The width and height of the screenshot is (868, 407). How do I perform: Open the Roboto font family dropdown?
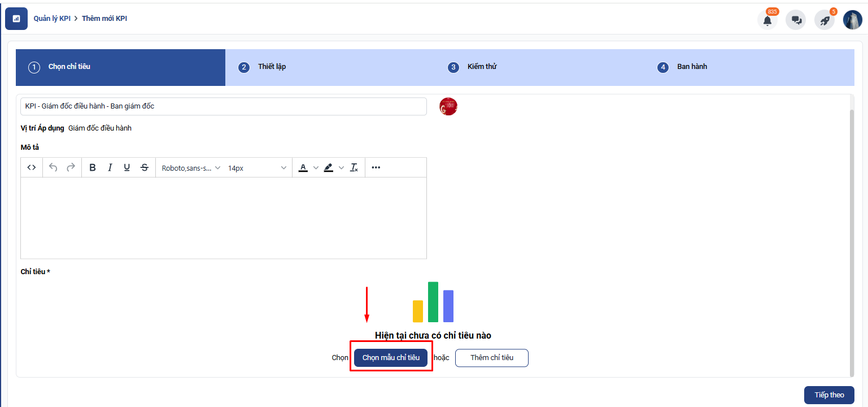pos(191,168)
